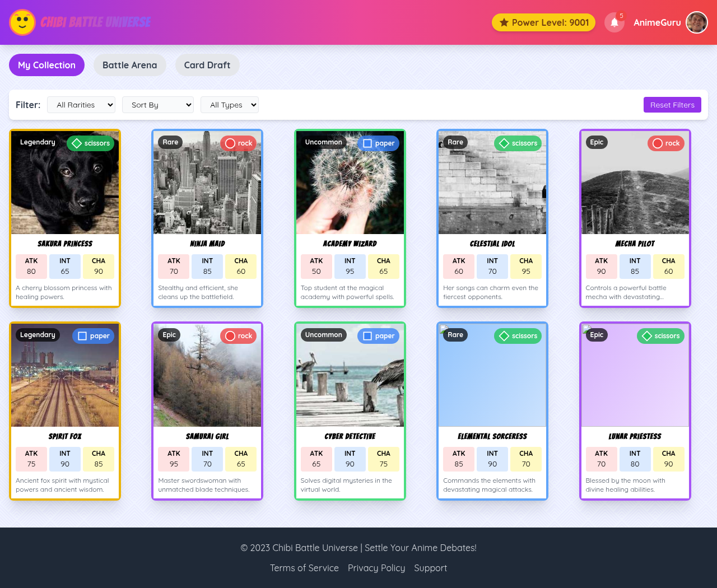Click the AnimeGuru profile avatar
Screen dimensions: 717x588
tap(696, 22)
